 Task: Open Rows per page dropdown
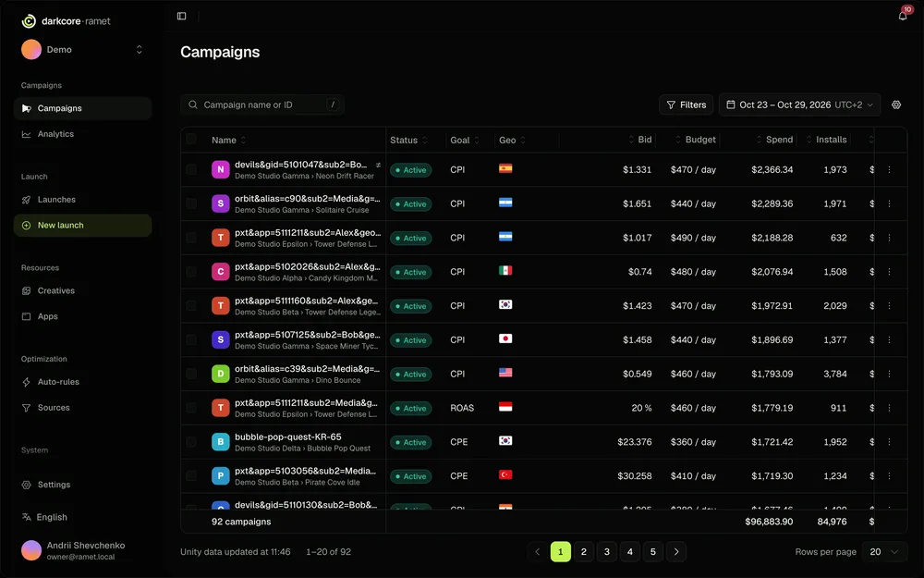click(x=884, y=552)
